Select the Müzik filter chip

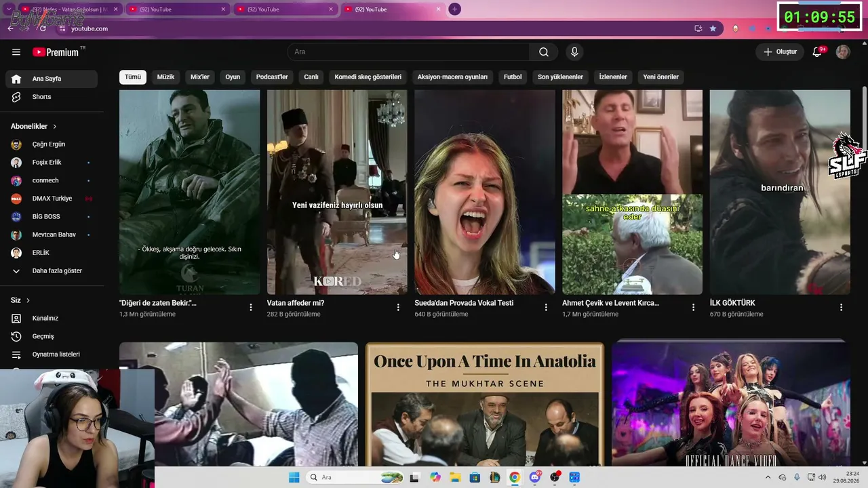[165, 77]
